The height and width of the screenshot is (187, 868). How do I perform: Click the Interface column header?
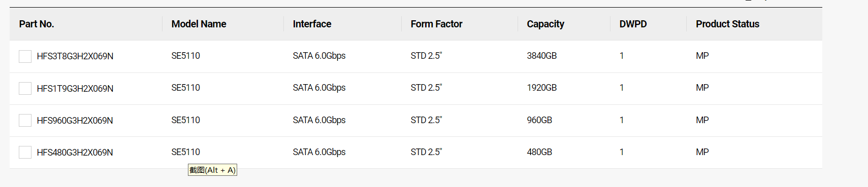pos(312,24)
